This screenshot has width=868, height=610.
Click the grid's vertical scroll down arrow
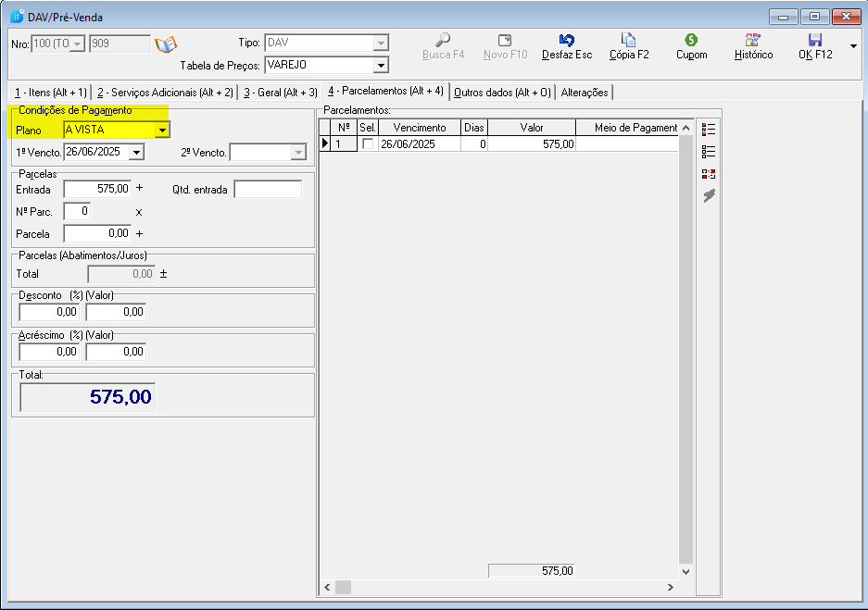[x=686, y=572]
